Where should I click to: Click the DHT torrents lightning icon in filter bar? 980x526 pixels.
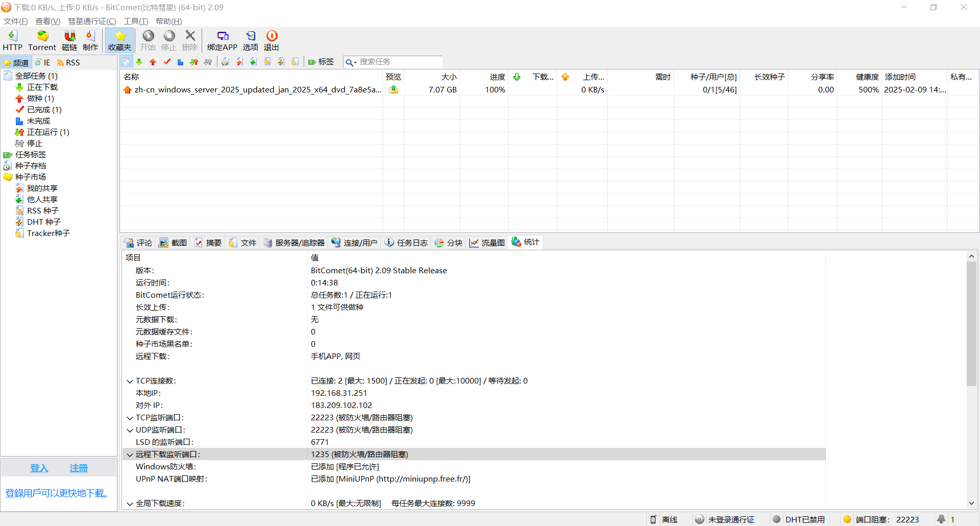point(281,62)
